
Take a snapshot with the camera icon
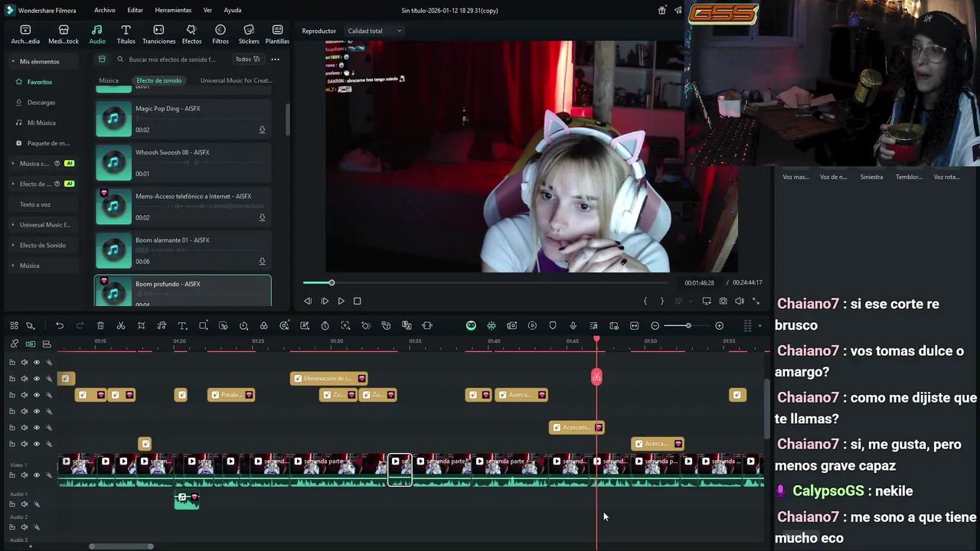tap(723, 302)
